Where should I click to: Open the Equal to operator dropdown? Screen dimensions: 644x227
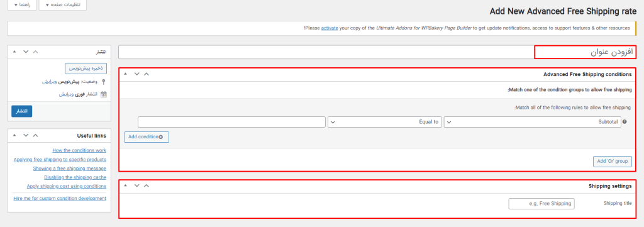385,122
